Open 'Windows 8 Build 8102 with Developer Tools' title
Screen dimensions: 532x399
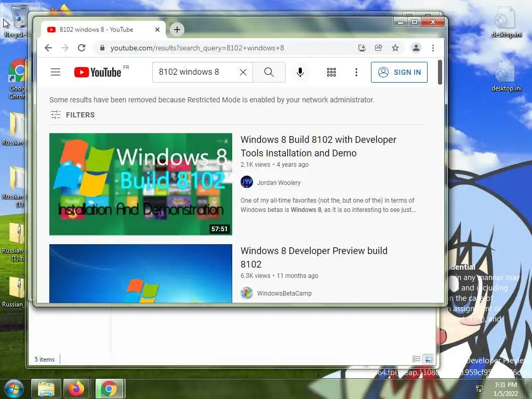click(318, 146)
